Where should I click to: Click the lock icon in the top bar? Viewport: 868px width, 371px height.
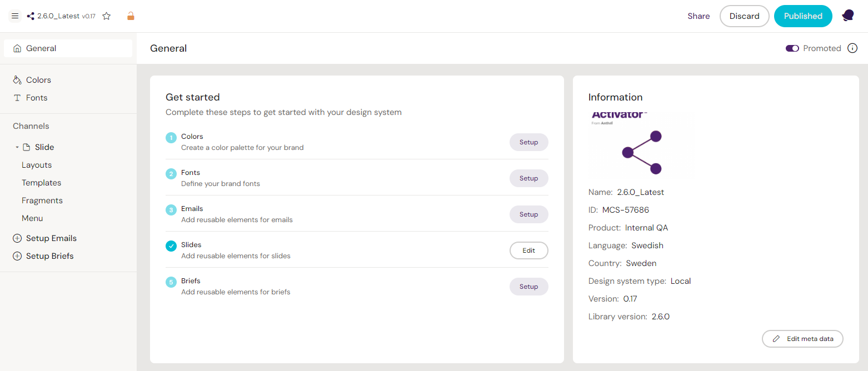(x=131, y=16)
